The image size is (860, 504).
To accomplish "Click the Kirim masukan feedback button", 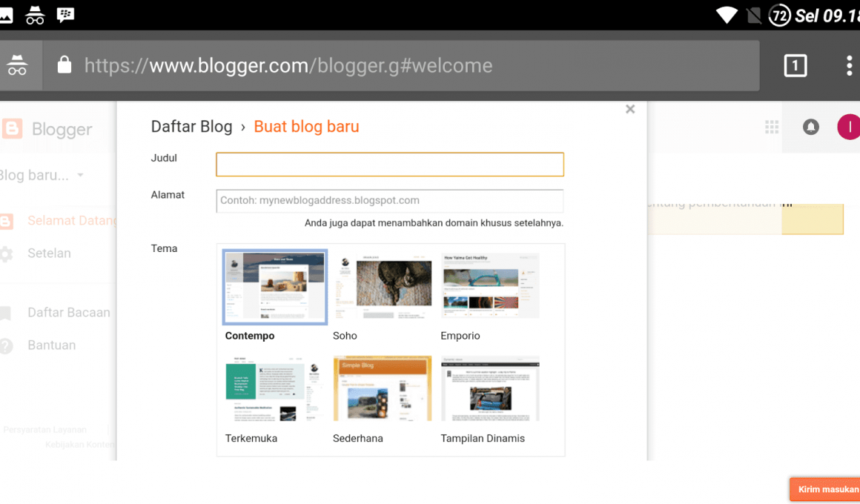I will tap(825, 489).
